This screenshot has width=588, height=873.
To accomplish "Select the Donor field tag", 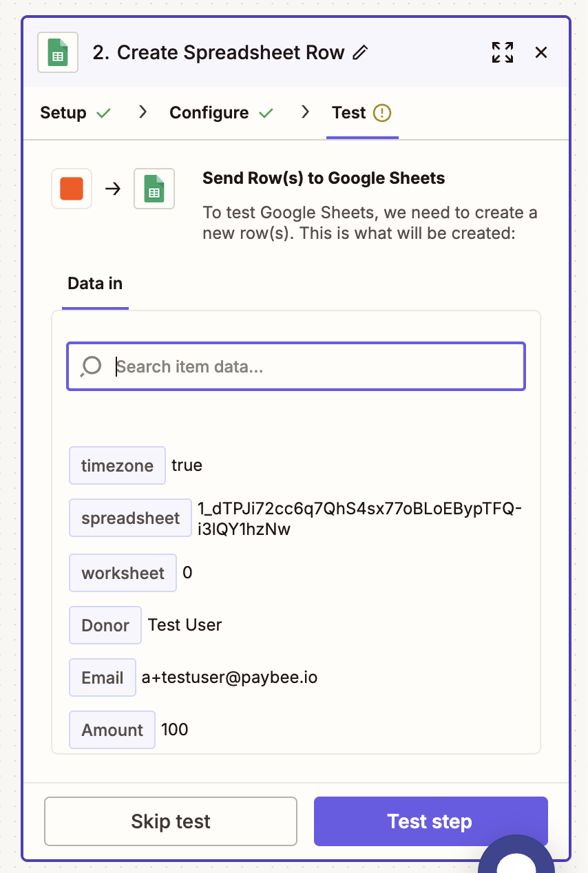I will [x=105, y=625].
